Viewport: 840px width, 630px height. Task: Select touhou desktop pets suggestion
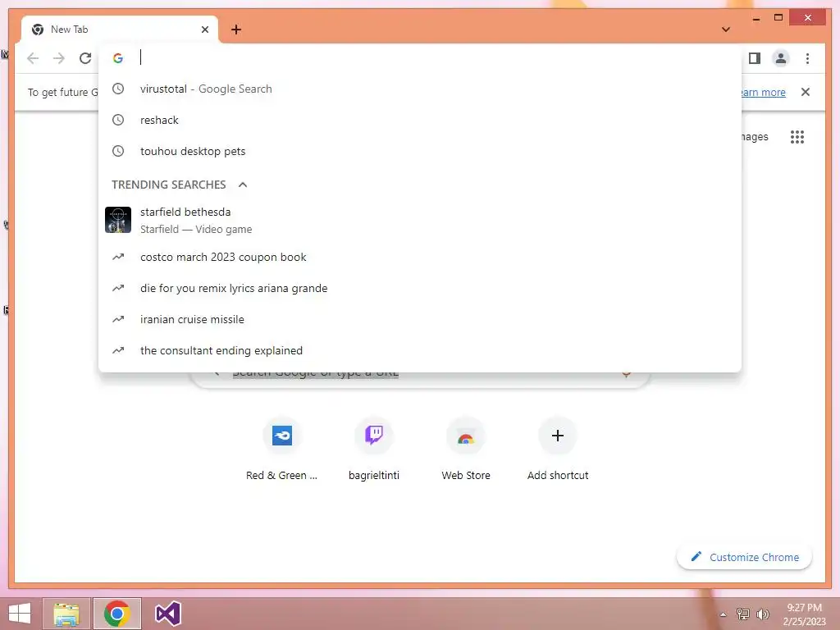[x=420, y=151]
